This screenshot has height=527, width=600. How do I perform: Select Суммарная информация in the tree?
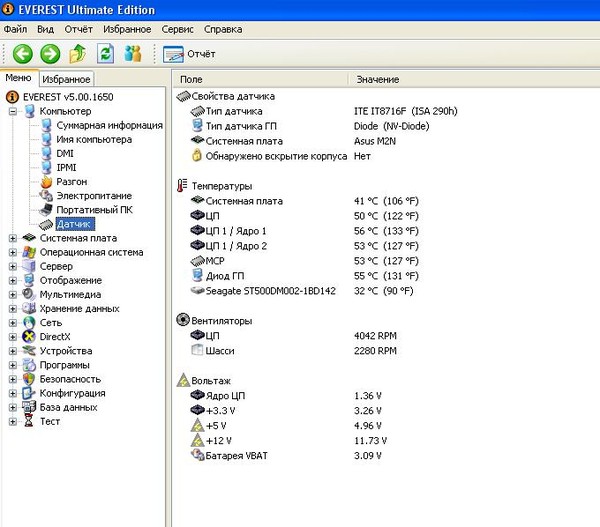[x=109, y=125]
